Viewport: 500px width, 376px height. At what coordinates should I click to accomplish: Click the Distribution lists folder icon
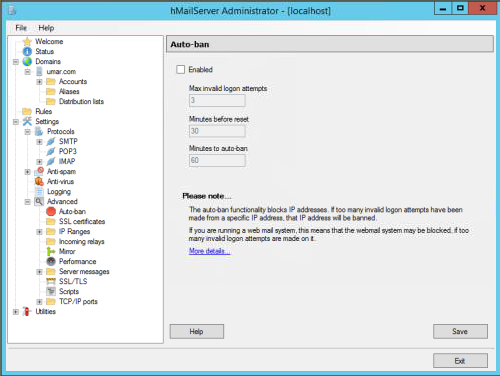point(51,102)
